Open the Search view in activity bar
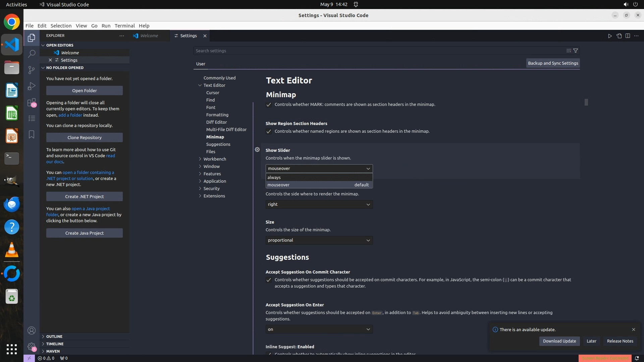 [x=32, y=54]
